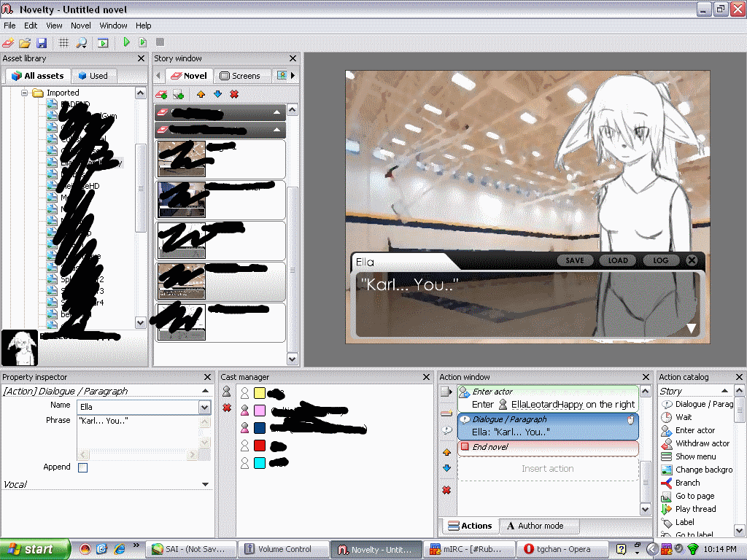
Task: Click the Add page icon in Story window
Action: [x=162, y=94]
